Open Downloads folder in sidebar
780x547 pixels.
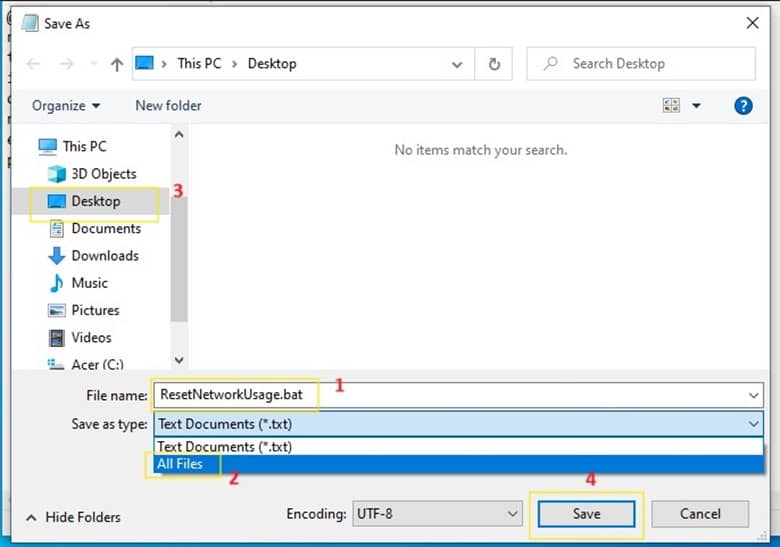tap(105, 256)
